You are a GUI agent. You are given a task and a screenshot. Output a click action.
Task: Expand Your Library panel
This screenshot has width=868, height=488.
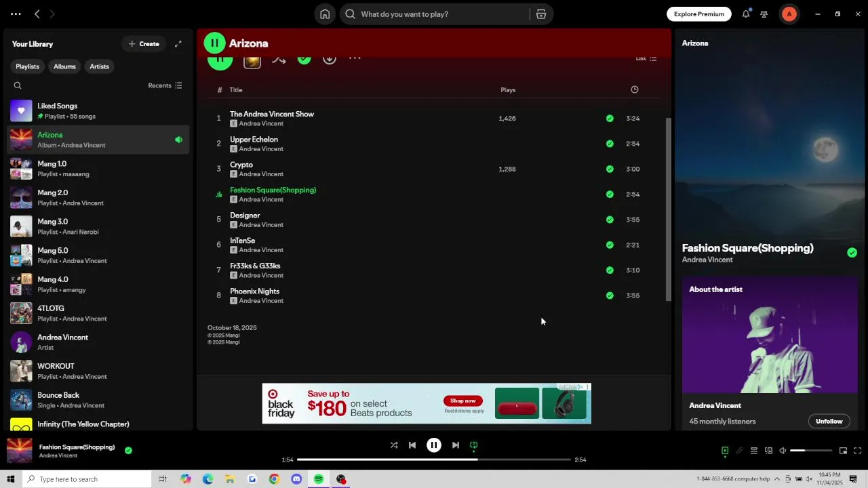178,44
